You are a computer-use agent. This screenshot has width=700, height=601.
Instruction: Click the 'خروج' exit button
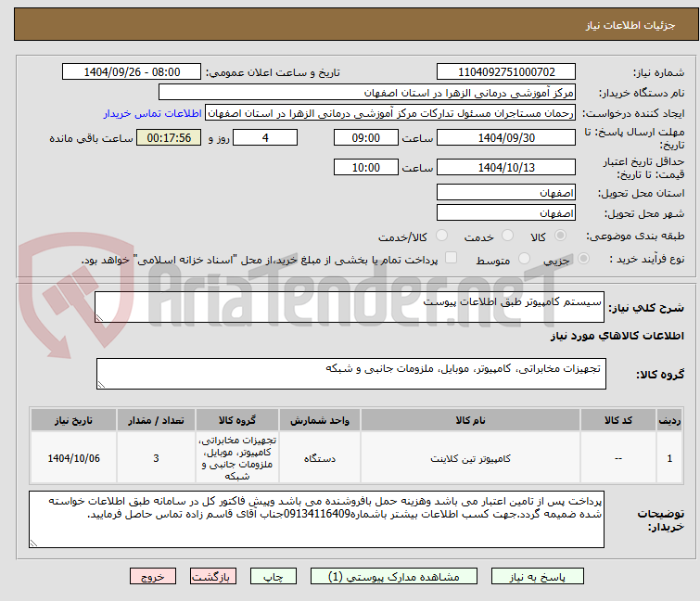153,577
